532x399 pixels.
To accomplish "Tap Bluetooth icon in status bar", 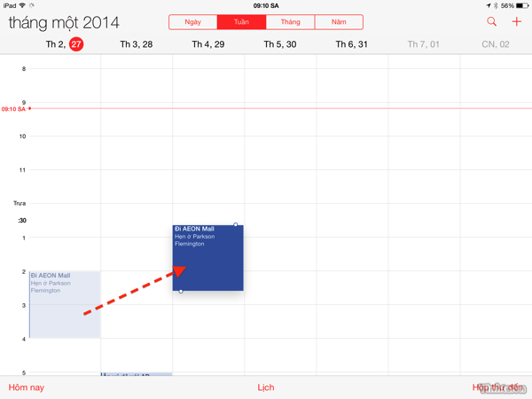I will [496, 5].
